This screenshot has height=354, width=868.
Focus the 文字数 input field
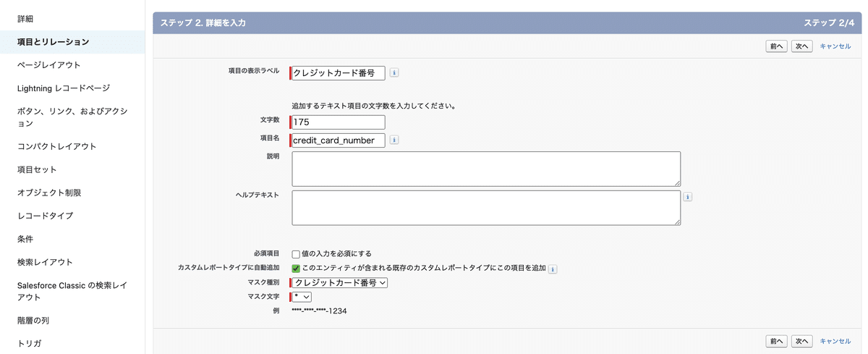click(x=339, y=122)
